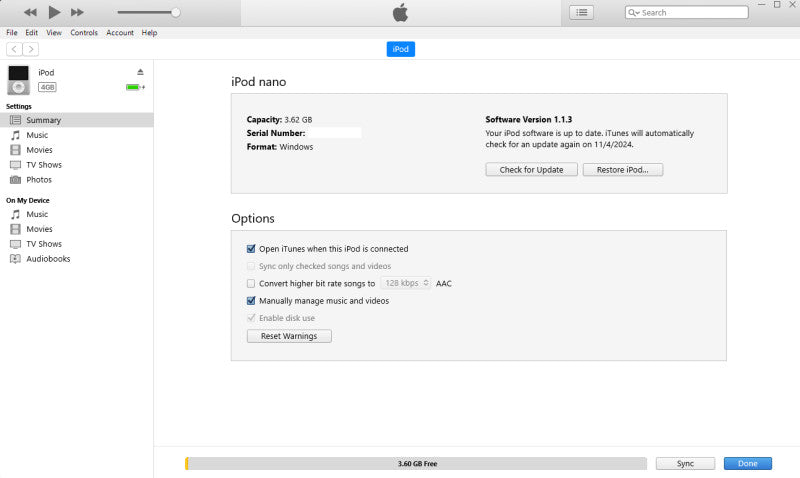This screenshot has height=478, width=800.
Task: Click the 'Format: Windows' text
Action: [x=280, y=147]
